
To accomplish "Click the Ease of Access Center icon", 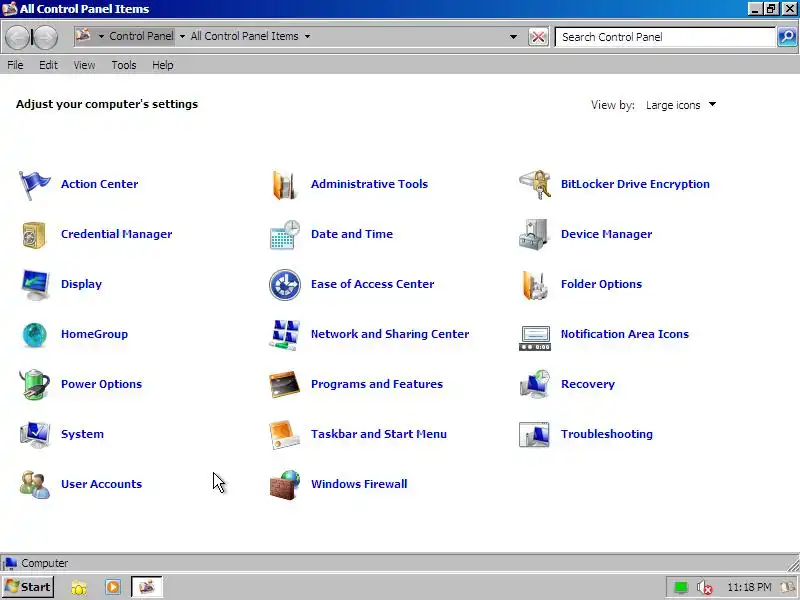I will pyautogui.click(x=285, y=285).
